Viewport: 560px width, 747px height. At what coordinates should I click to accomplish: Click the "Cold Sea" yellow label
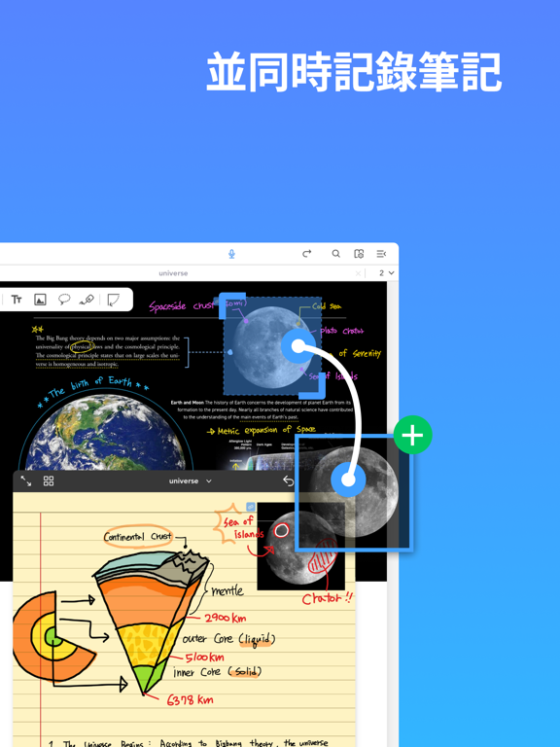click(327, 305)
